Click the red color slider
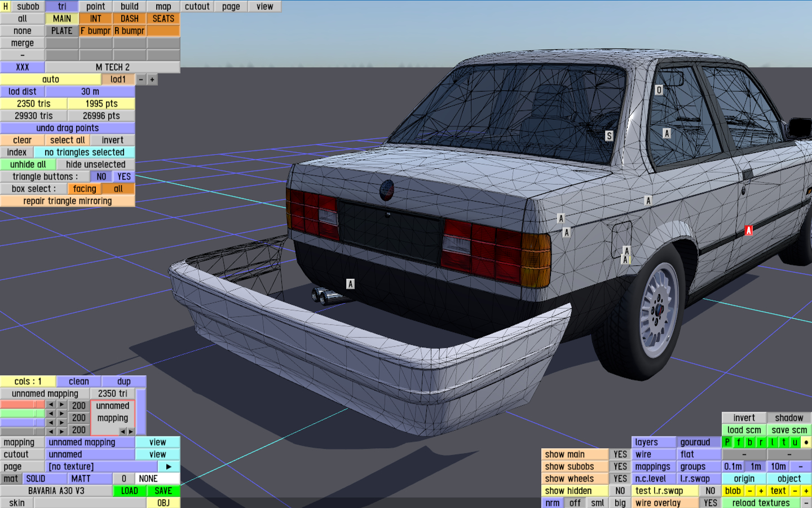Viewport: 812px width, 508px height. tap(23, 405)
